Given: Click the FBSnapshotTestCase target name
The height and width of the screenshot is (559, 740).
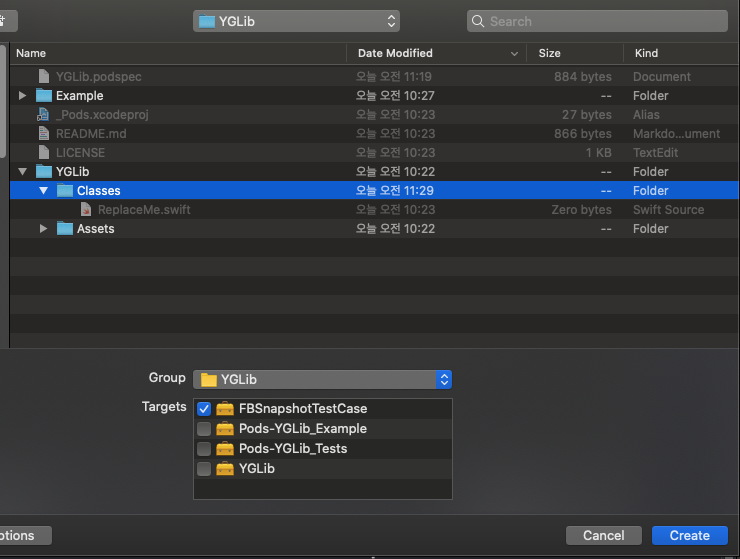Looking at the screenshot, I should click(x=303, y=408).
